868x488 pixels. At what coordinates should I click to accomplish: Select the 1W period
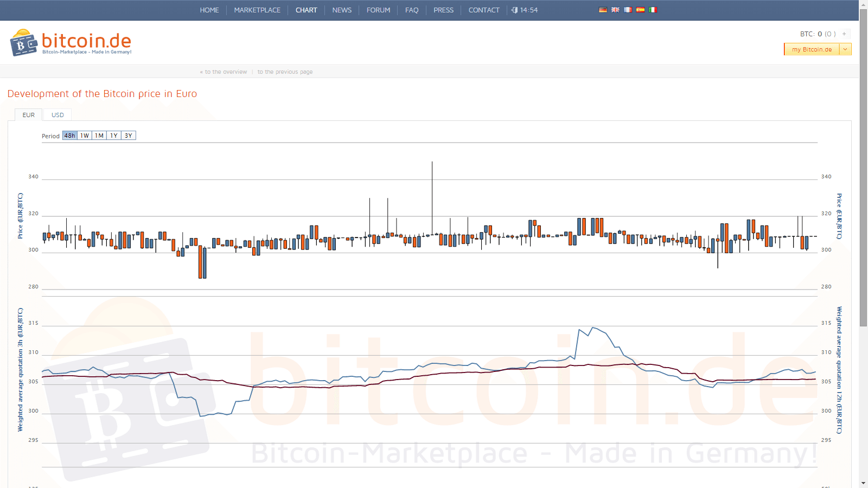[85, 136]
